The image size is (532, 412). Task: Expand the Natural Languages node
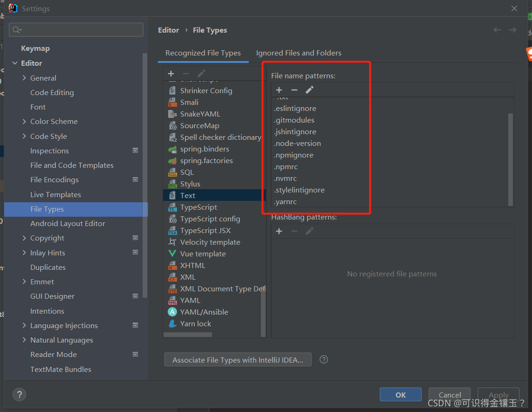tap(24, 340)
